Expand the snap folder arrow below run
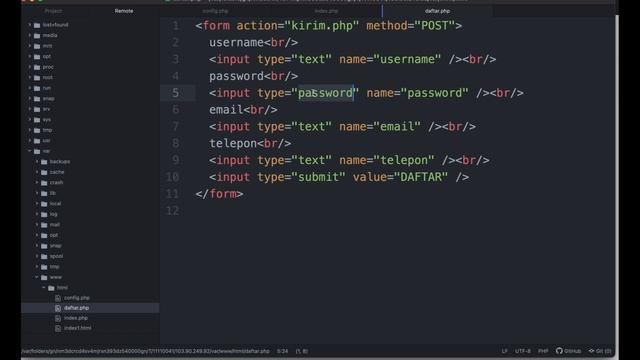Screen dimensions: 640x360 (x=30, y=99)
